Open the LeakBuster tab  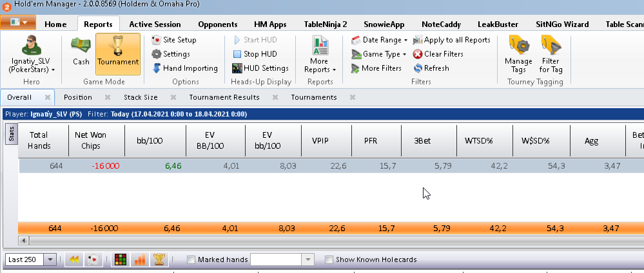[x=498, y=24]
